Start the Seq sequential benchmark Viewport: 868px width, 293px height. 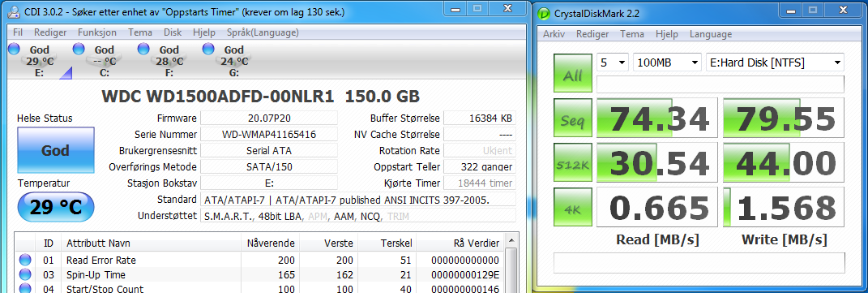(x=572, y=118)
